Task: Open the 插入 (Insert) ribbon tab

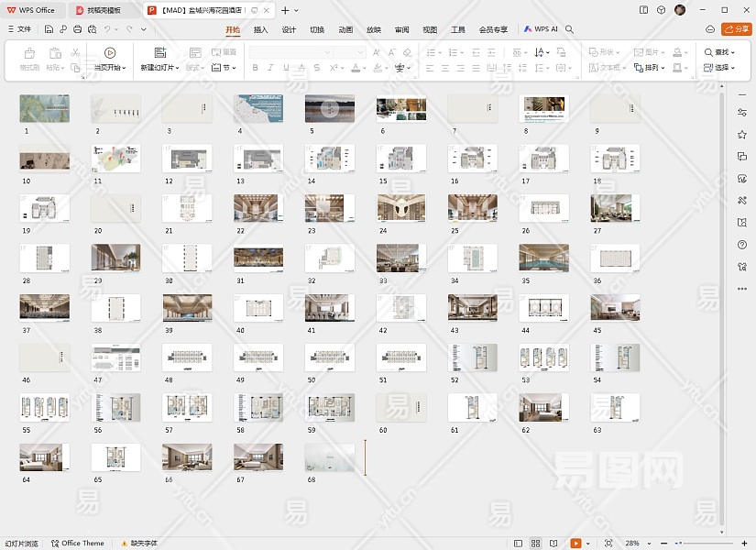Action: [x=260, y=29]
